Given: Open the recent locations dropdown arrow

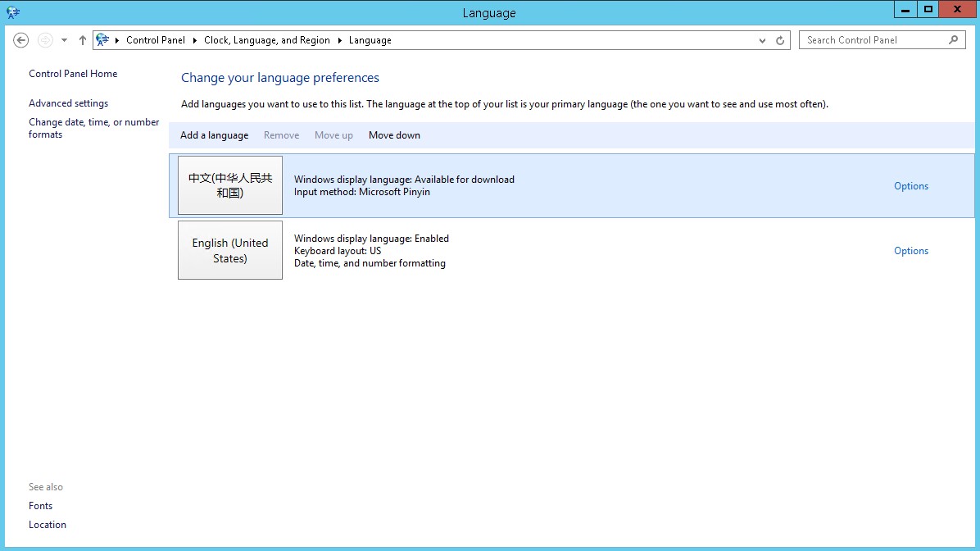Looking at the screenshot, I should (x=64, y=40).
